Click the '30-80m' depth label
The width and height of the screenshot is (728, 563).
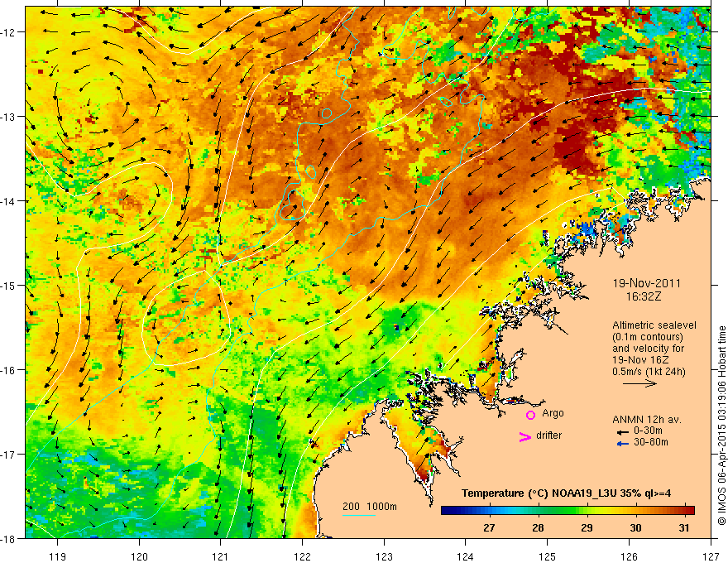click(651, 442)
